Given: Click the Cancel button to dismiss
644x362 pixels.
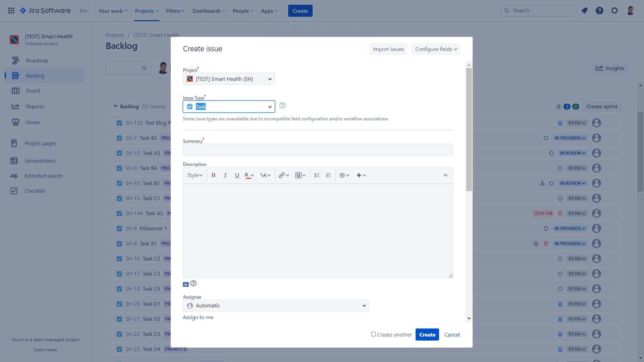Looking at the screenshot, I should pos(452,335).
